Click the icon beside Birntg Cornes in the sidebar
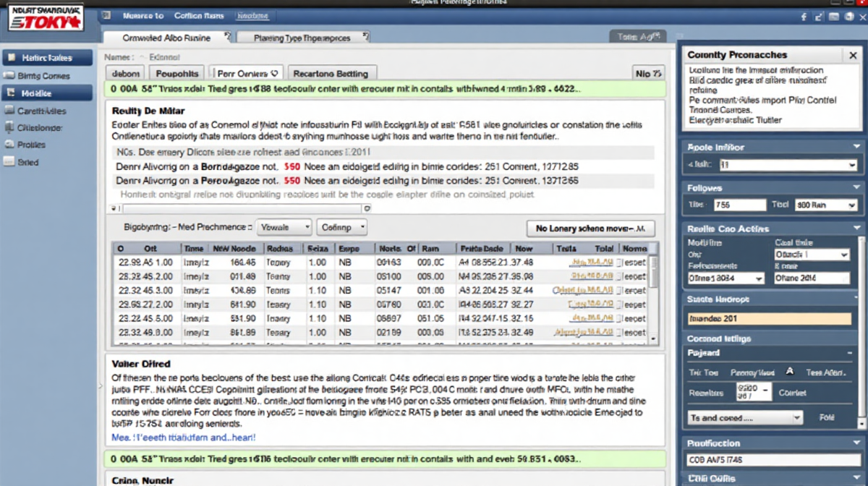The image size is (868, 486). tap(9, 75)
